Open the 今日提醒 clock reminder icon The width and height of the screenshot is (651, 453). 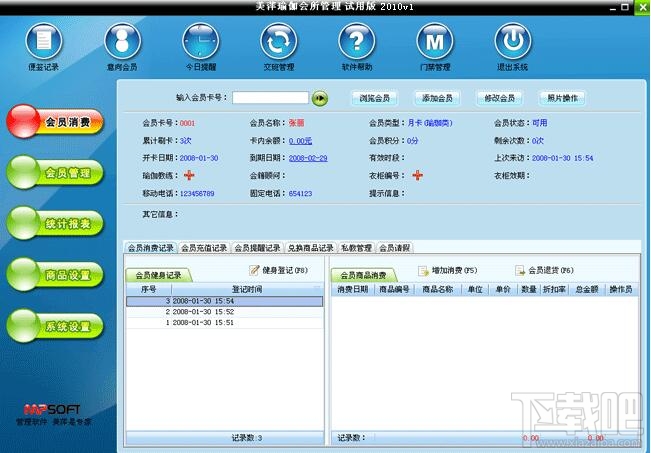201,42
